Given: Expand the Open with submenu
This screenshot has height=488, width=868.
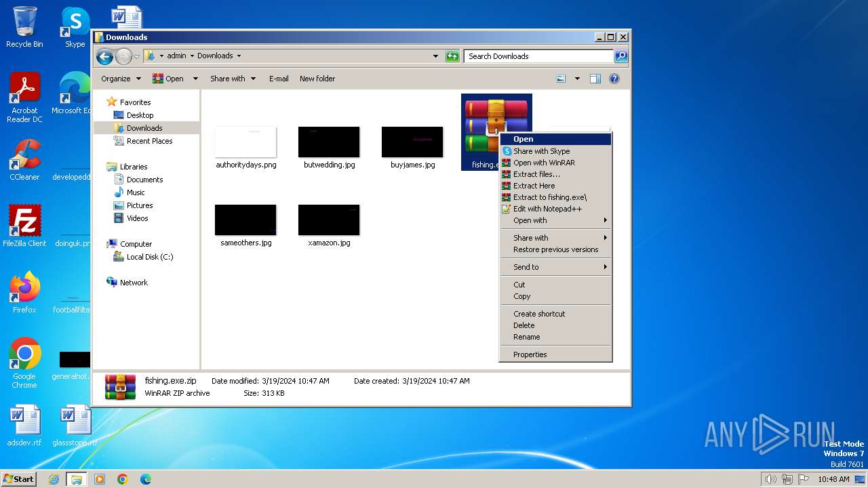Looking at the screenshot, I should [x=555, y=220].
